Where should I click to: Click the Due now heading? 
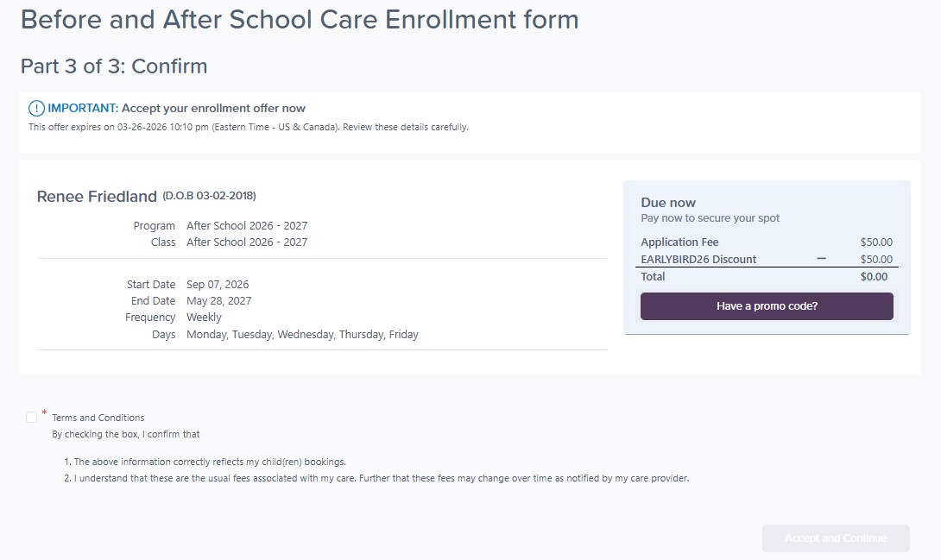668,203
